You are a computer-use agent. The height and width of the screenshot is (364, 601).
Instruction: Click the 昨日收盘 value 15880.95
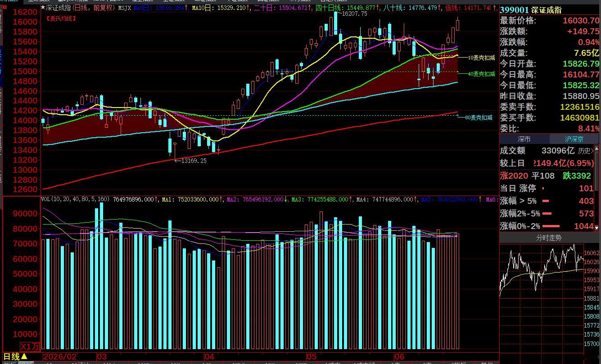(x=581, y=96)
